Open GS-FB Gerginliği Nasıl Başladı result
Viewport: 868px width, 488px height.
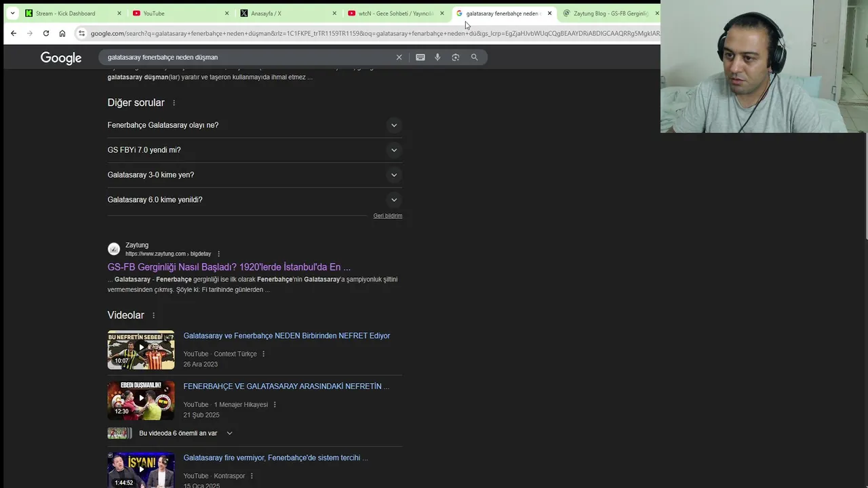[x=229, y=267]
